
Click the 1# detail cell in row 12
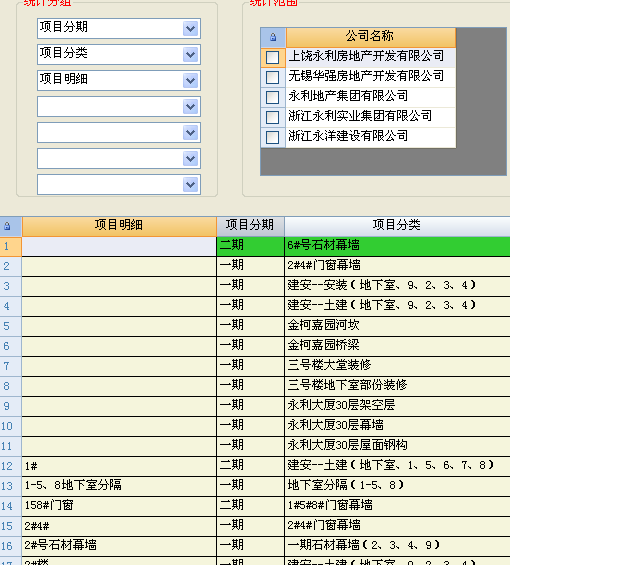click(x=119, y=467)
